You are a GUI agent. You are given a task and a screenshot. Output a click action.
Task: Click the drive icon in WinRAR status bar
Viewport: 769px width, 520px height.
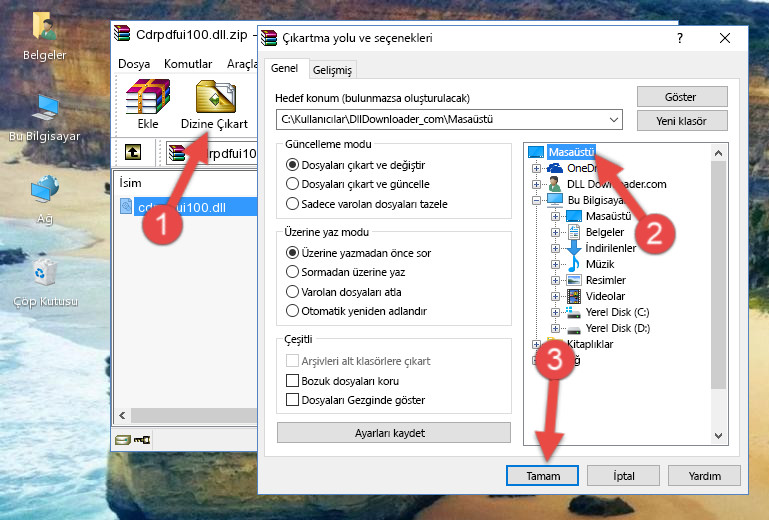pyautogui.click(x=123, y=440)
